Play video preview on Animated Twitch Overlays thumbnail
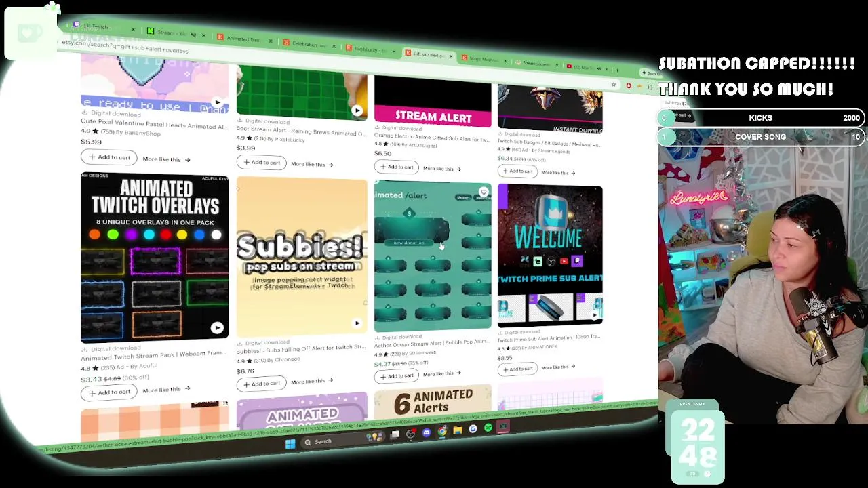 click(x=217, y=328)
